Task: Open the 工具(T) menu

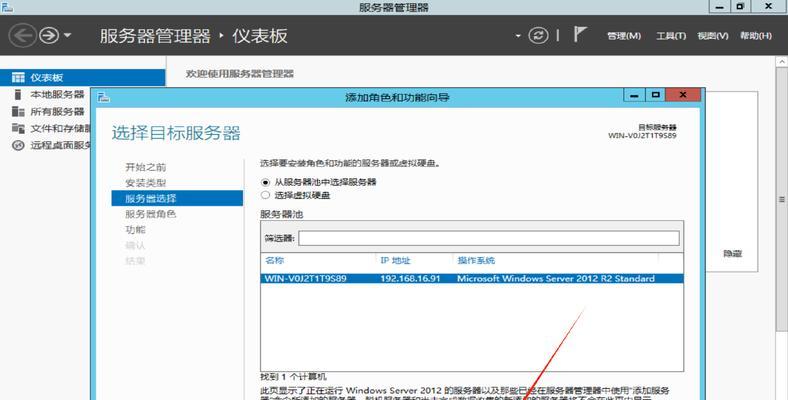Action: tap(671, 36)
